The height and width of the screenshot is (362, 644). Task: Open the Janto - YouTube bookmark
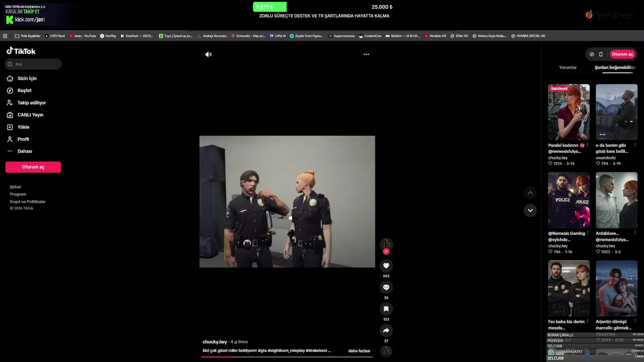coord(83,36)
